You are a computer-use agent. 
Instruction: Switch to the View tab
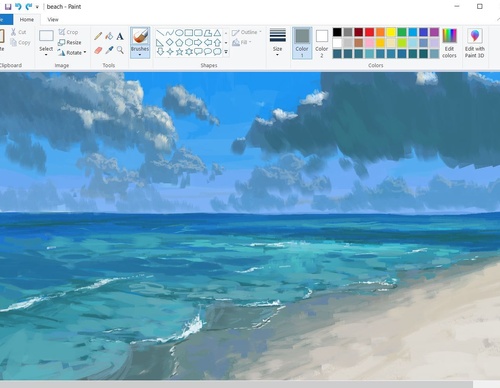click(x=53, y=20)
